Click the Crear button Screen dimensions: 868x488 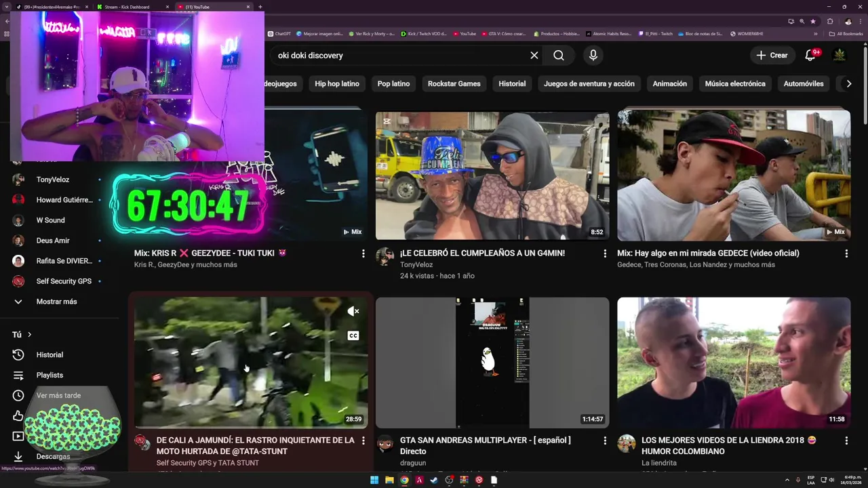(x=772, y=56)
